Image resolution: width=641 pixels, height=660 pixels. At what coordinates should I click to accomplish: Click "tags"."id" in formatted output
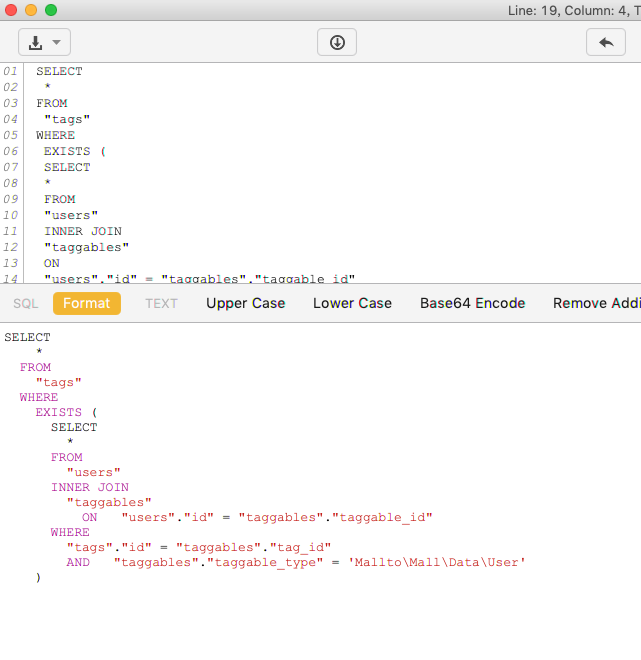[x=109, y=547]
